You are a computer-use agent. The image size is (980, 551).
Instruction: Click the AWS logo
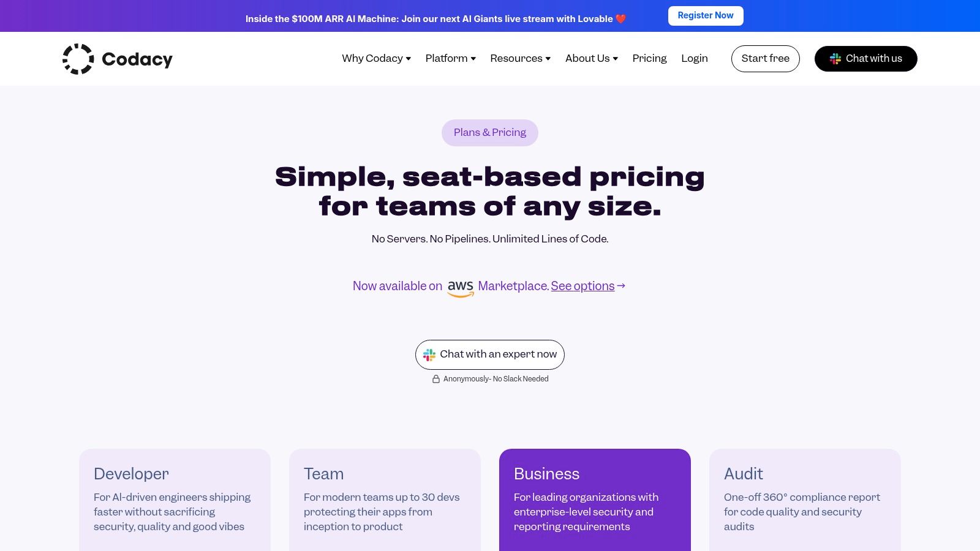click(x=461, y=287)
